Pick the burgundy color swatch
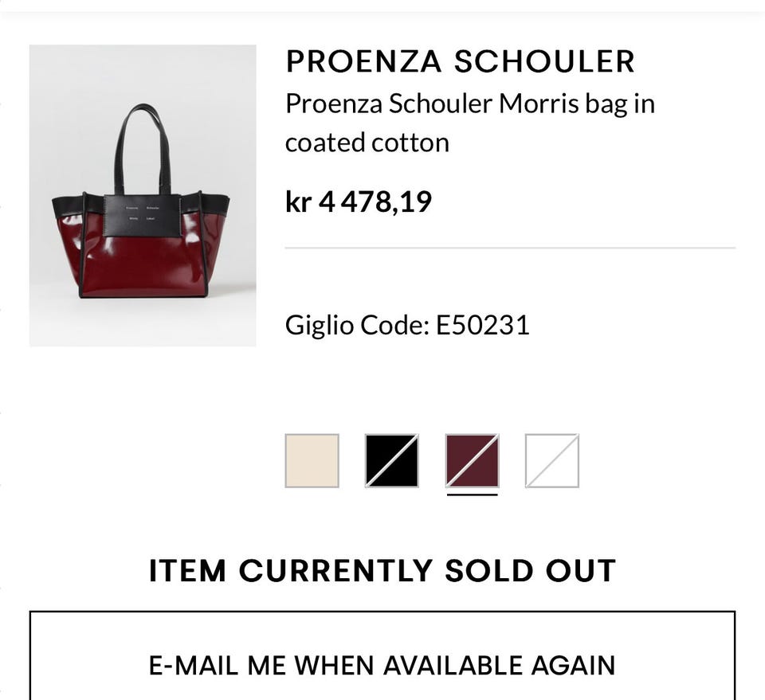 pos(472,460)
